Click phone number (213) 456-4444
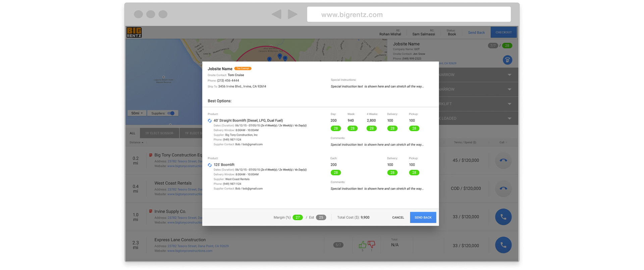644x270 pixels. click(x=228, y=80)
